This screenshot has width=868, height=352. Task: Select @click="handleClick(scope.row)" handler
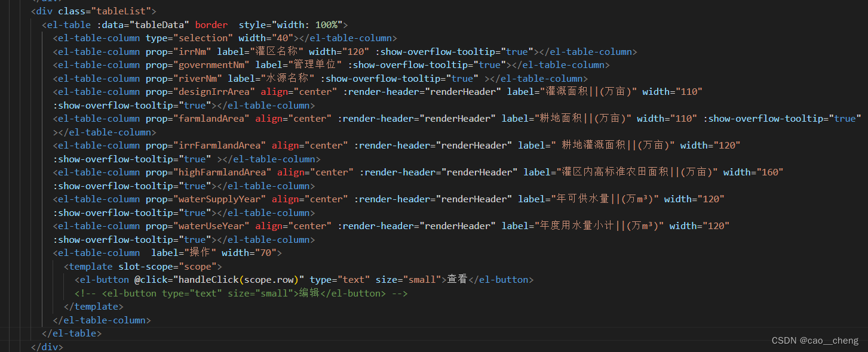pos(219,280)
